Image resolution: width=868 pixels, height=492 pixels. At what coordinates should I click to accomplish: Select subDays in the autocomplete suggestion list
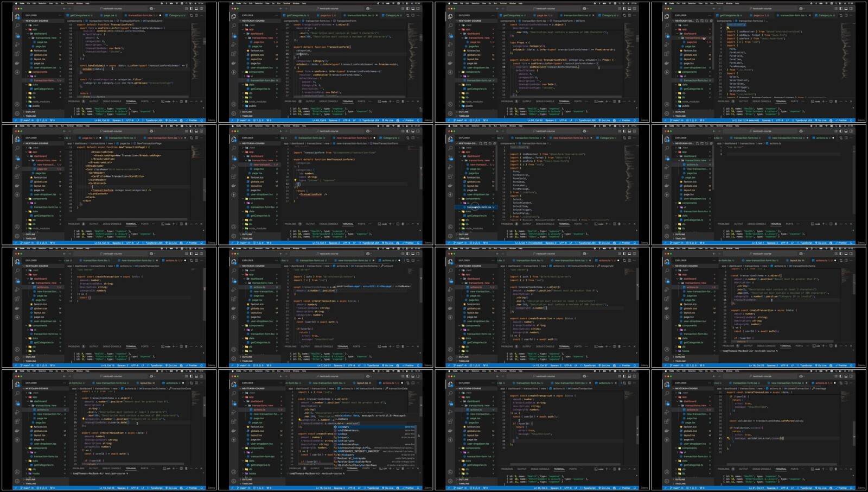tap(375, 434)
